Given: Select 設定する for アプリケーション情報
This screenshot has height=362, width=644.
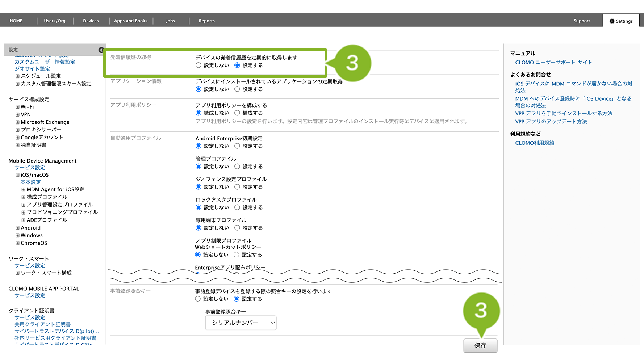Looking at the screenshot, I should (237, 89).
